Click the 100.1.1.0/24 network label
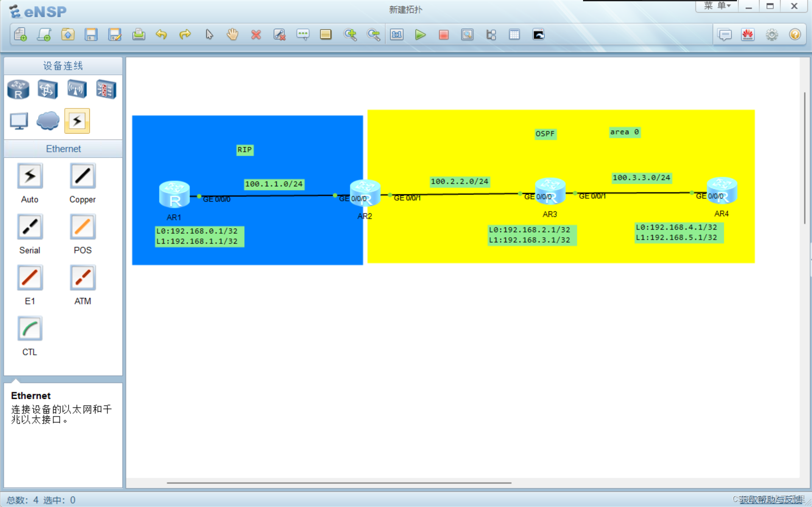This screenshot has width=812, height=507. click(274, 184)
